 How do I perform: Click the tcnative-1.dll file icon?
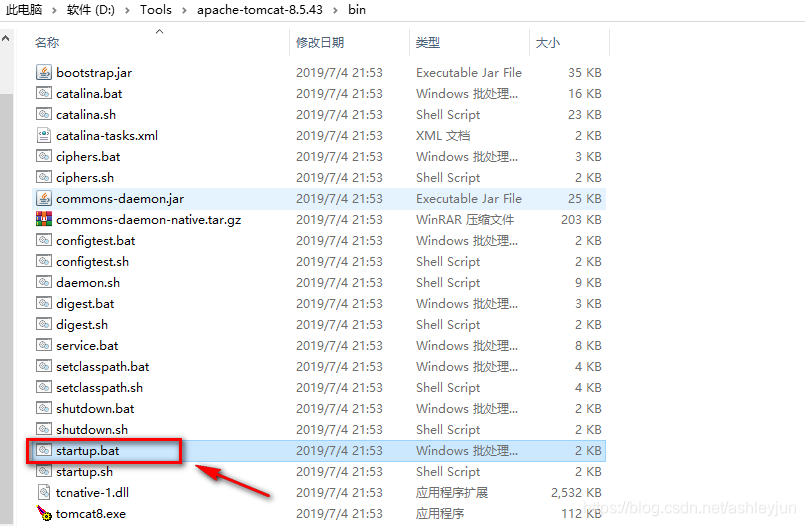pos(44,493)
